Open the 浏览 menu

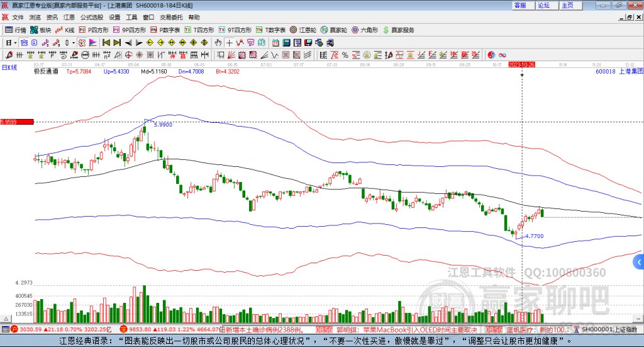35,17
